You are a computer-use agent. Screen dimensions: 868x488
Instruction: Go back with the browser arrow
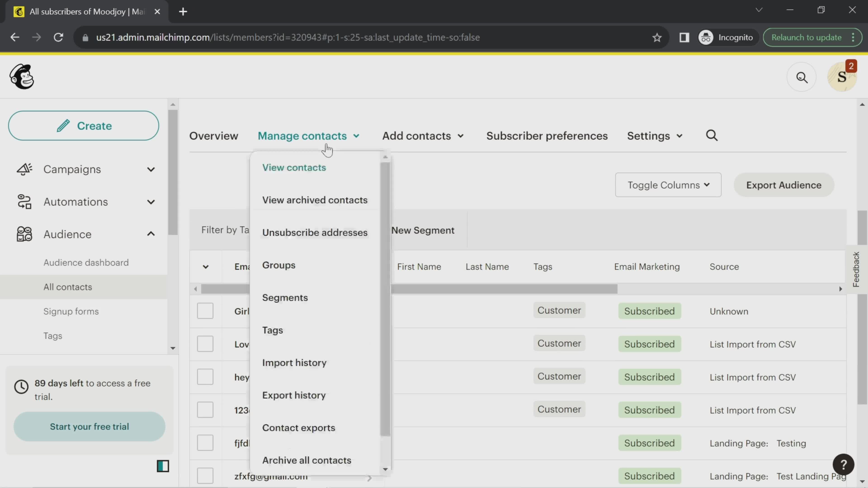[15, 37]
